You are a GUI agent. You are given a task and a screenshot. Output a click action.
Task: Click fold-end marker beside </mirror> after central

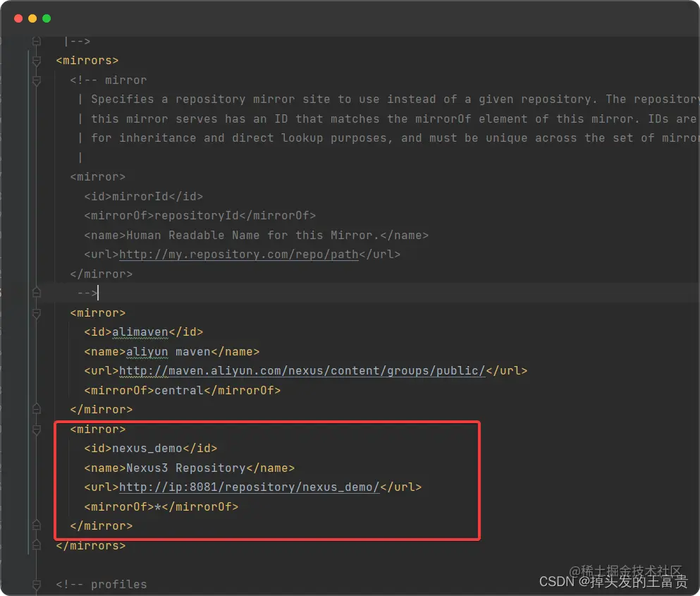37,409
